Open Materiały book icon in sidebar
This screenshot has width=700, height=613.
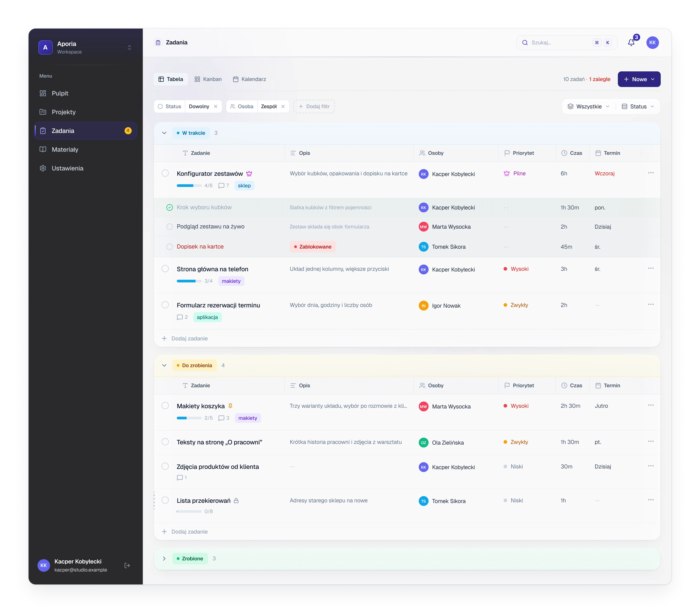click(43, 149)
